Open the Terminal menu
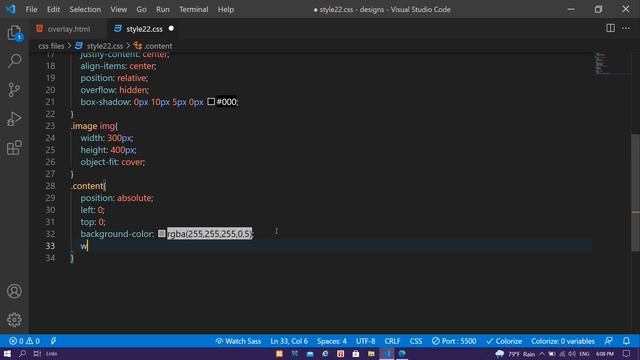 pyautogui.click(x=193, y=9)
